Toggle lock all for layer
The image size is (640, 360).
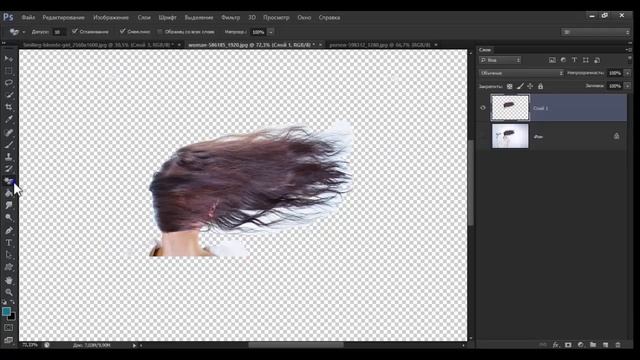point(540,86)
